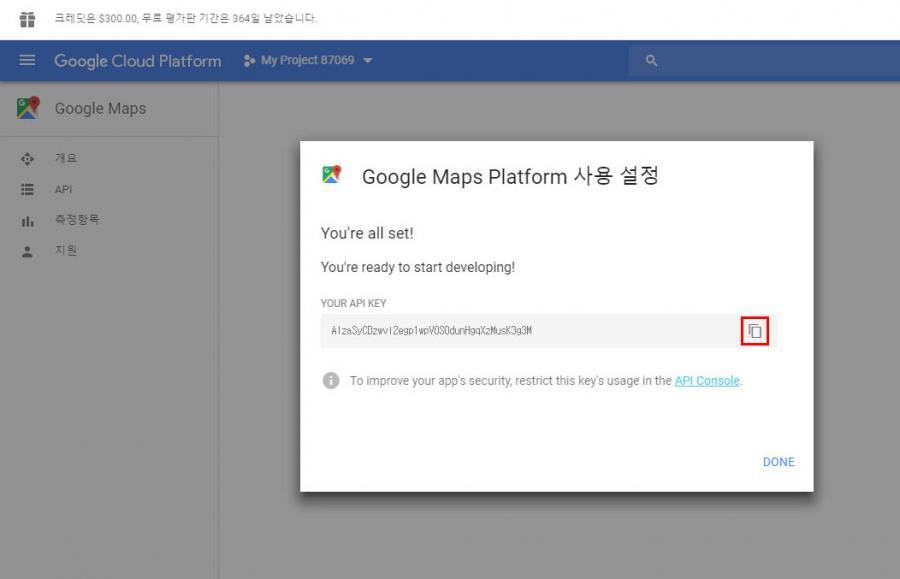The image size is (900, 579).
Task: Click the 지원 person icon
Action: (28, 251)
